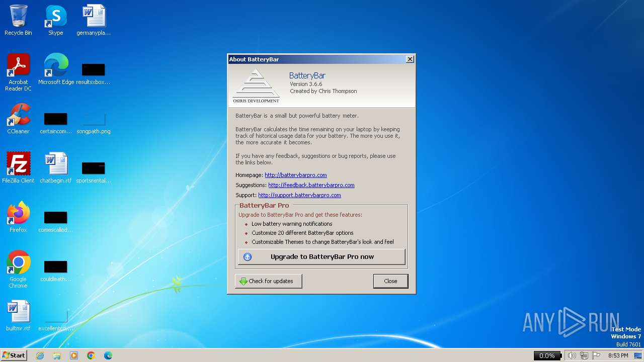The height and width of the screenshot is (362, 644).
Task: Open Edge from the taskbar
Action: click(108, 355)
